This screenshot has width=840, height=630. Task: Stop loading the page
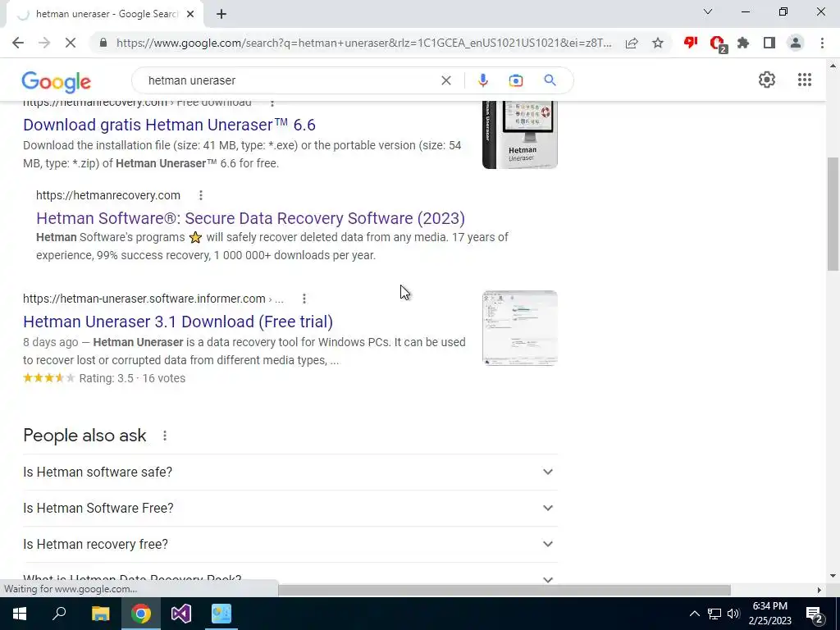tap(71, 43)
